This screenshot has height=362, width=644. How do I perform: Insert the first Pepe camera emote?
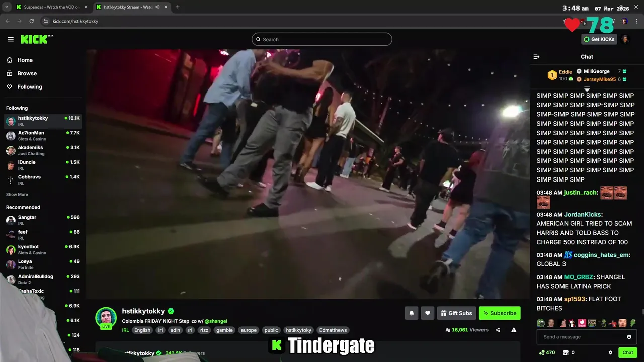tap(541, 323)
